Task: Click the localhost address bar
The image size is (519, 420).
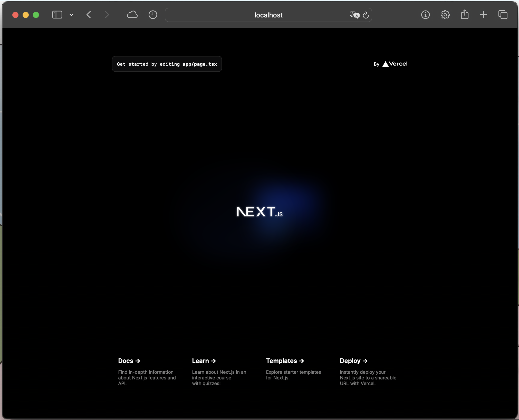Action: tap(268, 15)
